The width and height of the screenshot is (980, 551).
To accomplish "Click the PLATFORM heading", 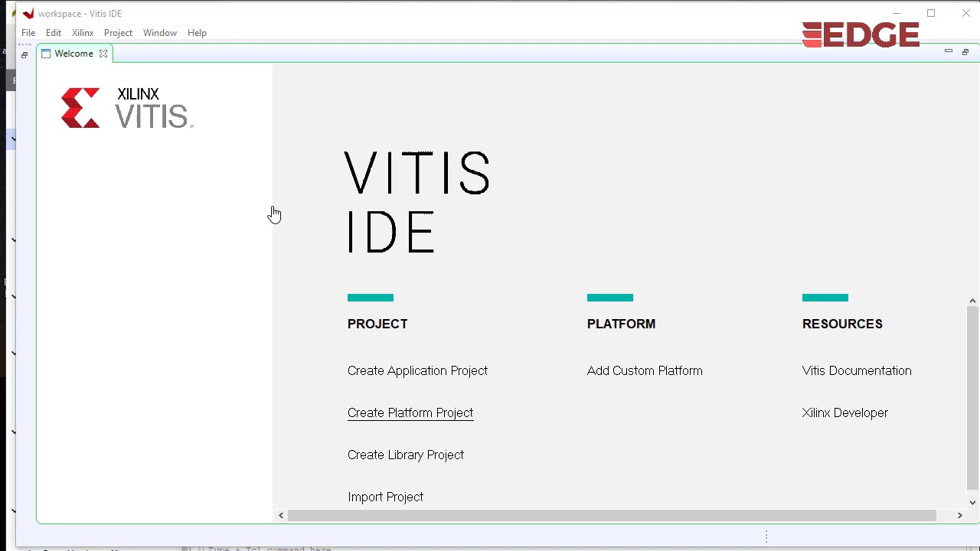I will (621, 324).
